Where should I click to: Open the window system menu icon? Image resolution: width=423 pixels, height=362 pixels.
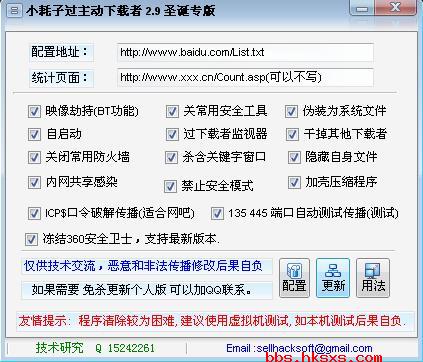[14, 10]
